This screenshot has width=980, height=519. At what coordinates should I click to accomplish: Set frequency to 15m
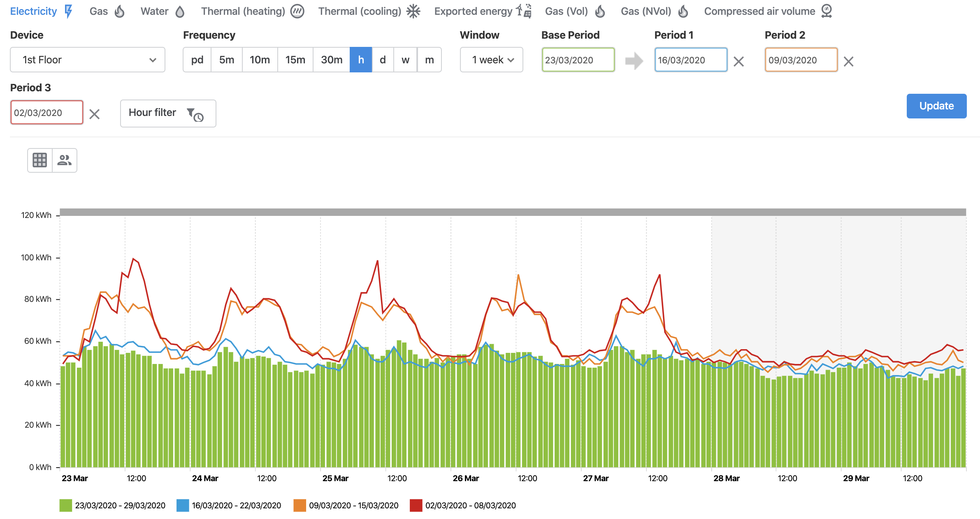point(295,60)
